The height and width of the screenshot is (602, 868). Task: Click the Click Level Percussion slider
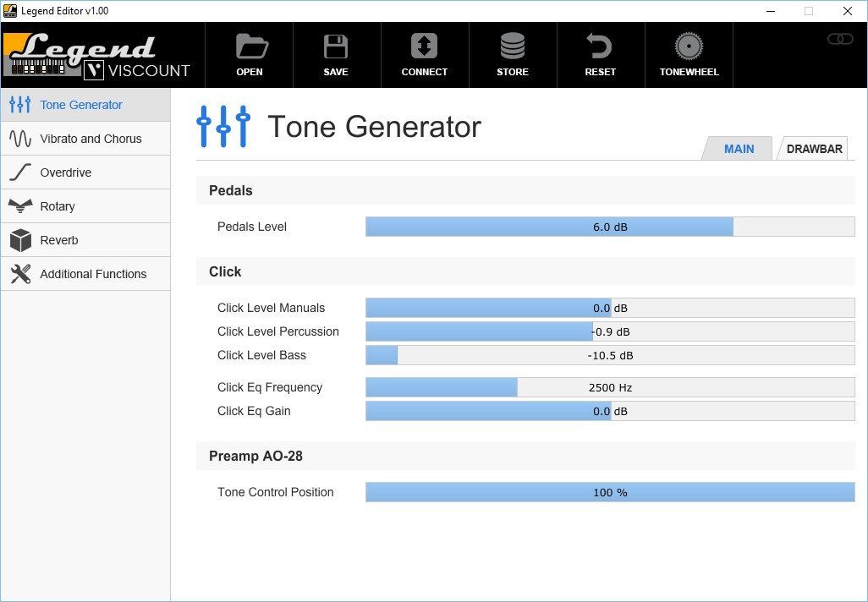pyautogui.click(x=610, y=332)
